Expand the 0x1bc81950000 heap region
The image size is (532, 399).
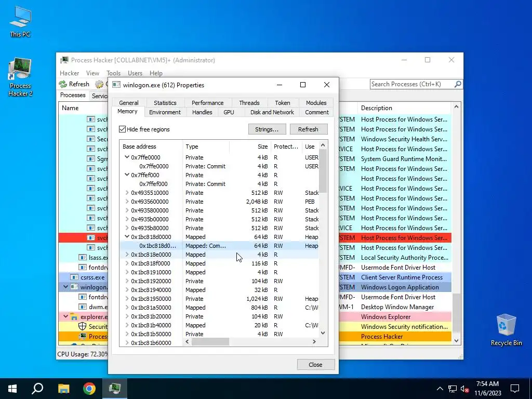[127, 299]
